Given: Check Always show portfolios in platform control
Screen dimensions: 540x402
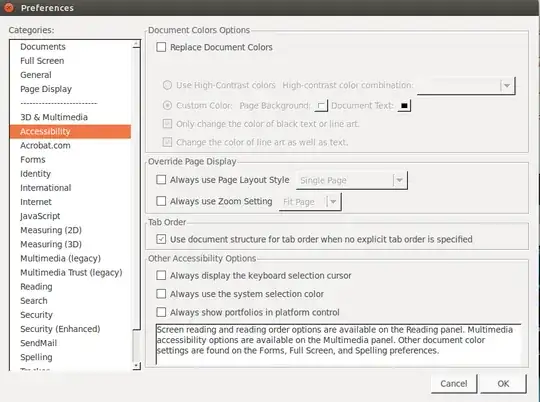Looking at the screenshot, I should pos(161,312).
